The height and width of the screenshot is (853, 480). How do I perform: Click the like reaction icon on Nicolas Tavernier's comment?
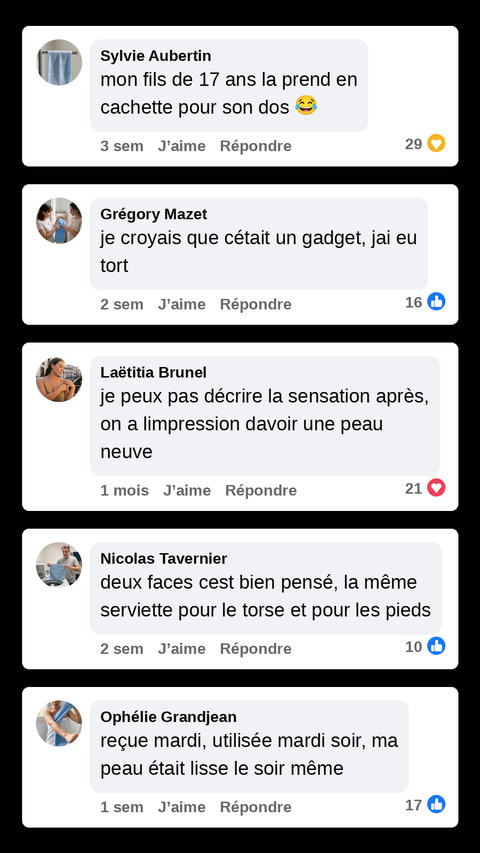(436, 646)
